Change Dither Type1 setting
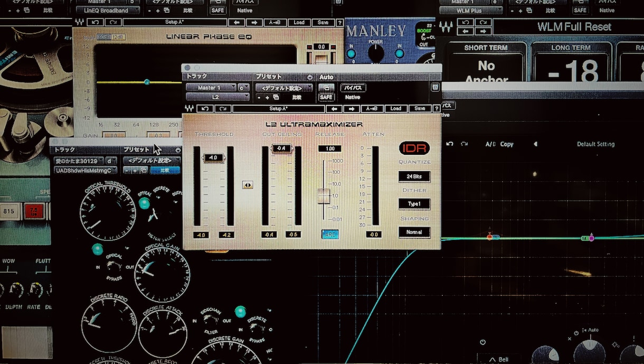This screenshot has height=364, width=644. tap(414, 204)
